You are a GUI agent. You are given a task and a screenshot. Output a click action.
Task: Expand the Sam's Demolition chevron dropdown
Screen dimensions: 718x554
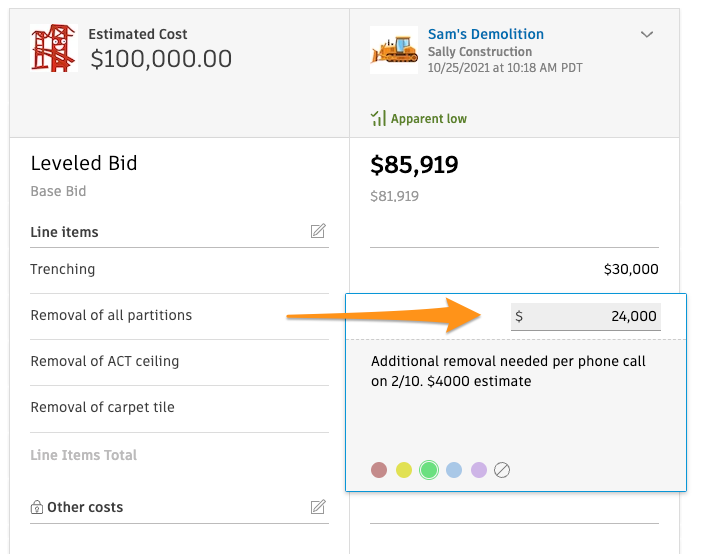coord(647,34)
